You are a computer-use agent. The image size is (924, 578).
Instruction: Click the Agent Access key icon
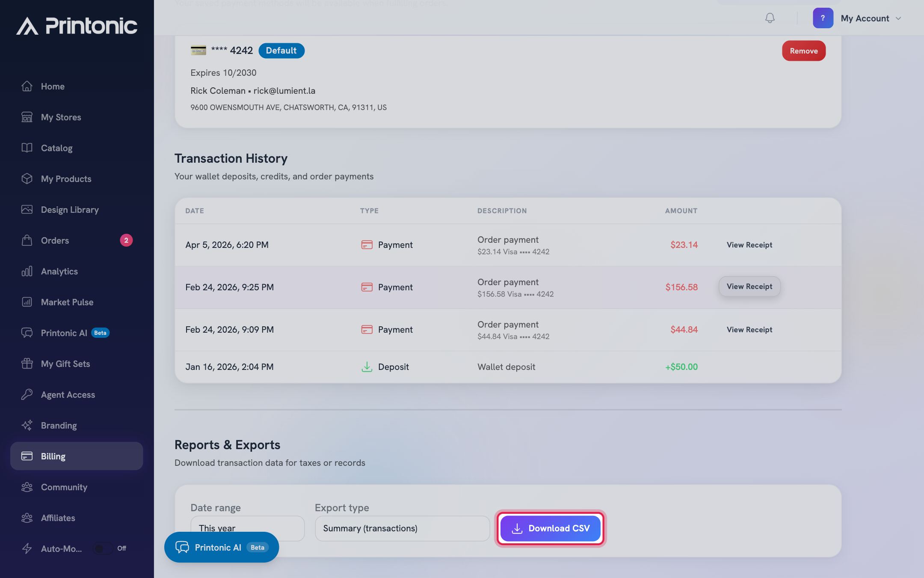[x=27, y=394]
